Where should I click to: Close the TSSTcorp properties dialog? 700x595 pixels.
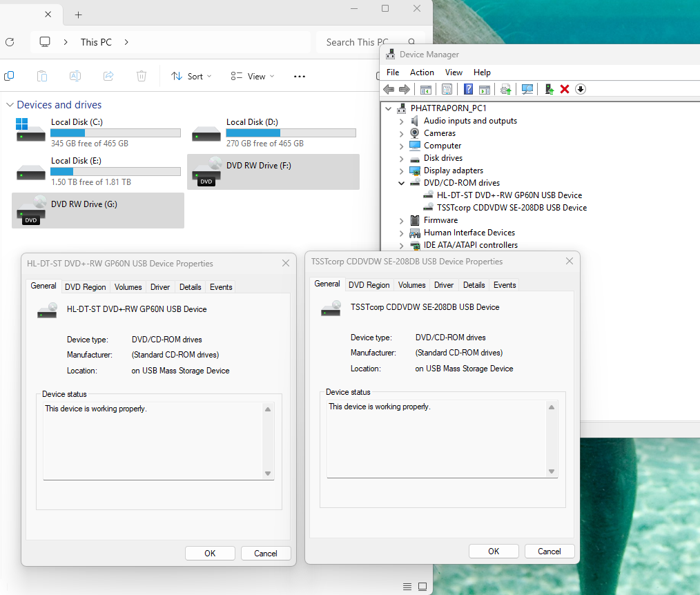570,261
